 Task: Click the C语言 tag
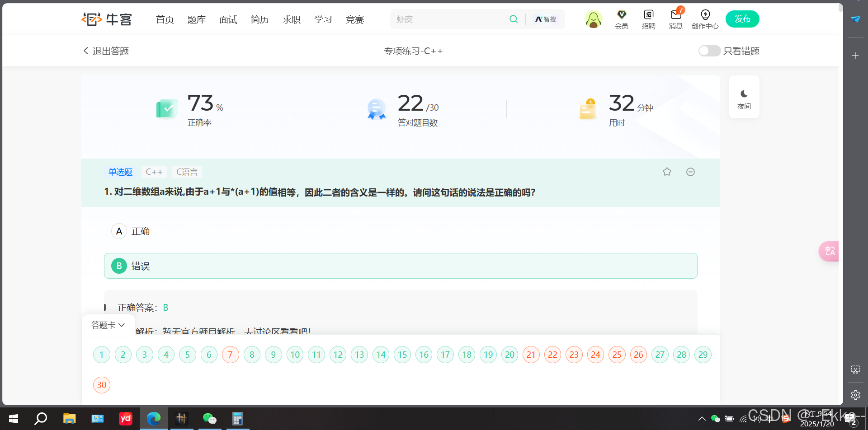pyautogui.click(x=187, y=172)
